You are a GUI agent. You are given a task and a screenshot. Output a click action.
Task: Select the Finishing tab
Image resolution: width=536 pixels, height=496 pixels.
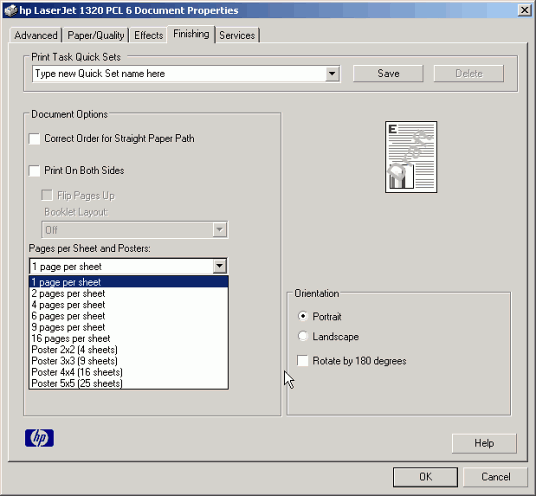pos(191,34)
